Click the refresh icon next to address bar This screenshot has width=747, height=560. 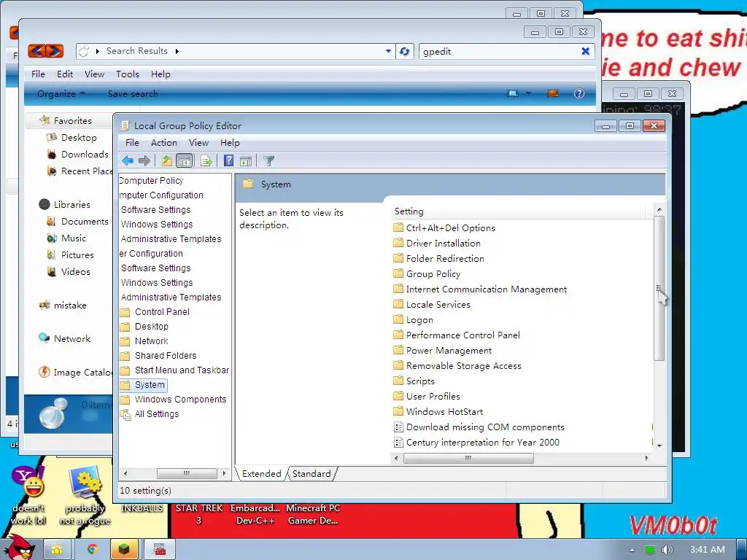[x=404, y=52]
